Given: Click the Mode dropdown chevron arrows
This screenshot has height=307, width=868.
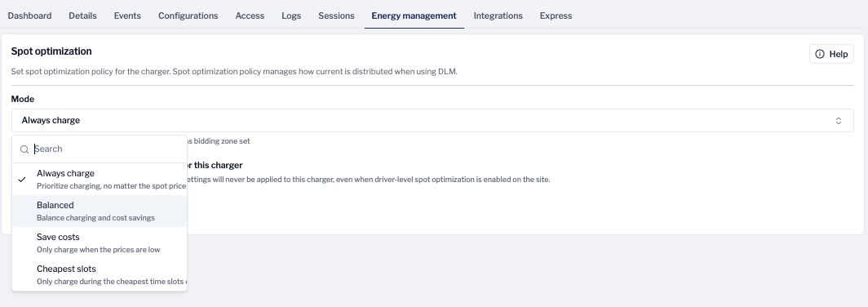Looking at the screenshot, I should pos(839,120).
